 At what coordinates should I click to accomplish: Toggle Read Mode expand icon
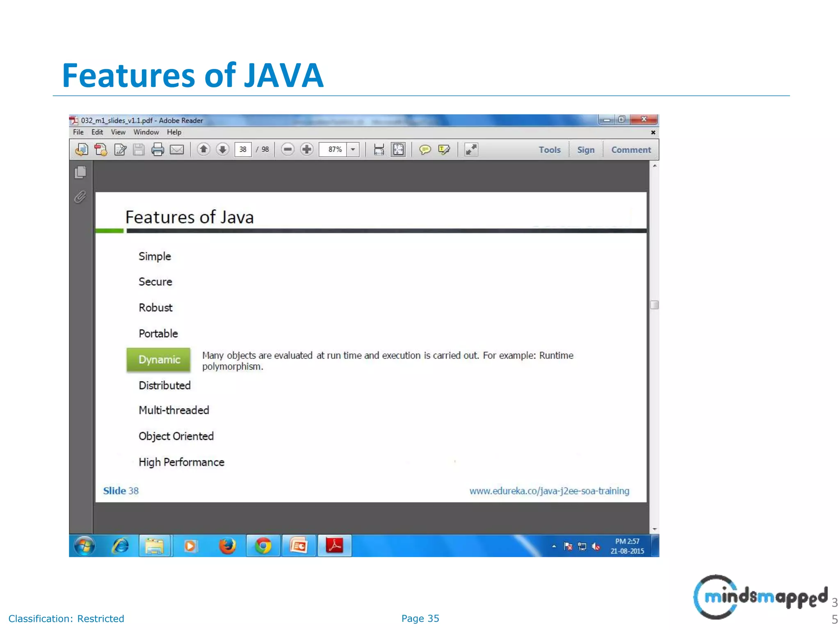pos(471,150)
